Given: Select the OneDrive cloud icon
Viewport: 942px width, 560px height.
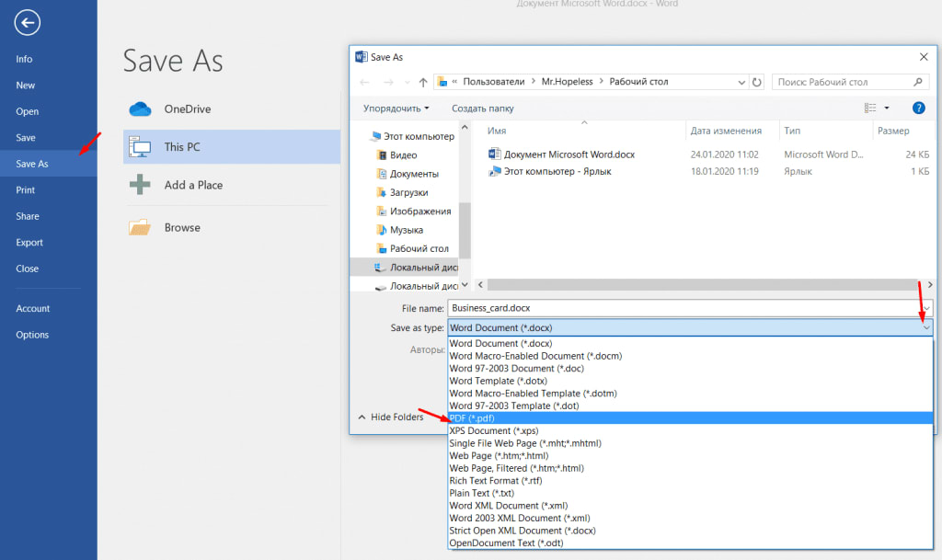Looking at the screenshot, I should pos(140,109).
